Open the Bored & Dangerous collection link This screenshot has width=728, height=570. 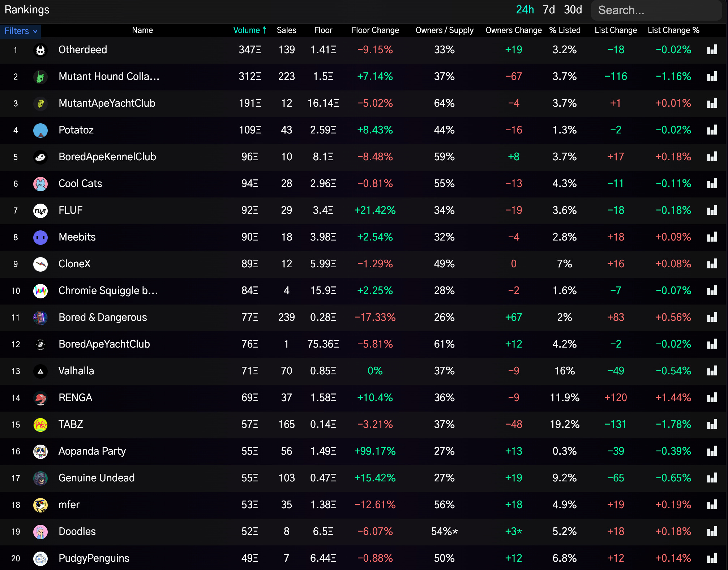pos(103,318)
